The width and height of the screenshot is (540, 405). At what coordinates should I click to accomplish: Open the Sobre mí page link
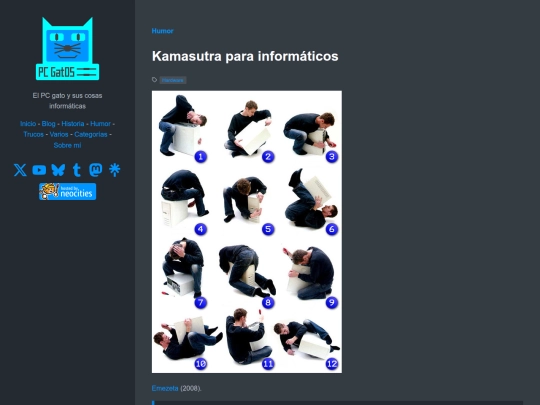click(x=68, y=145)
